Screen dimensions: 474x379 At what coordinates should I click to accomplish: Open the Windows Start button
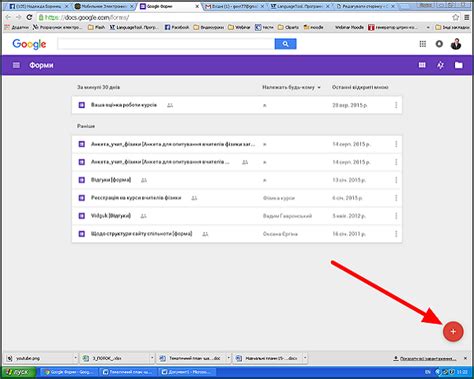pos(19,372)
